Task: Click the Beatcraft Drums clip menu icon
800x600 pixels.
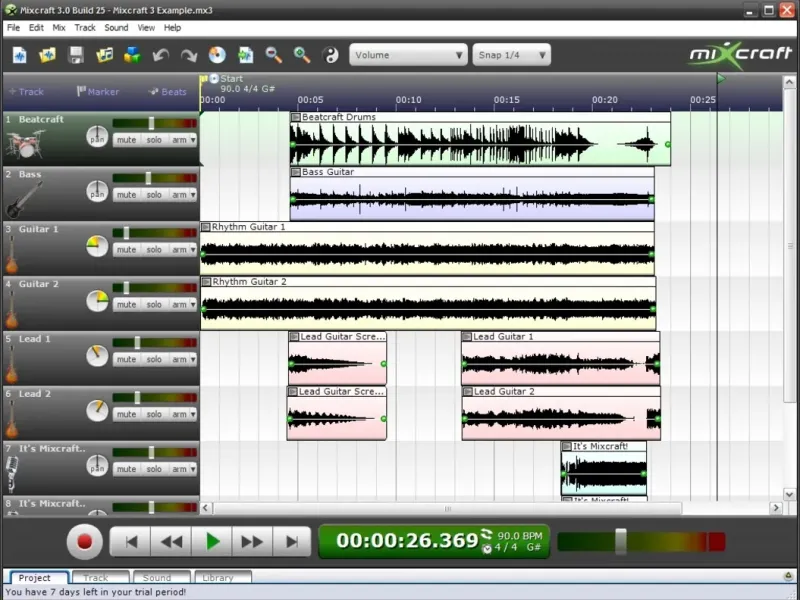Action: 295,117
